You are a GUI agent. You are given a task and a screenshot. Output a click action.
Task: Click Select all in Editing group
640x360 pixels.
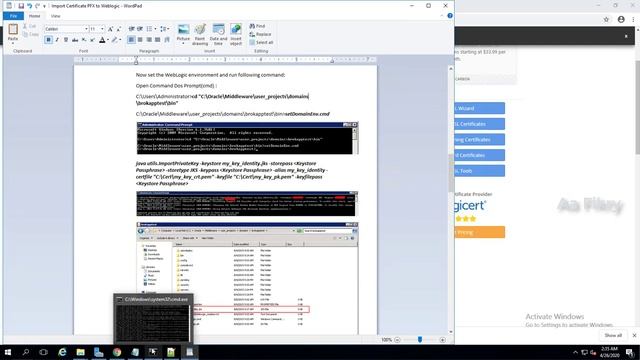[261, 42]
